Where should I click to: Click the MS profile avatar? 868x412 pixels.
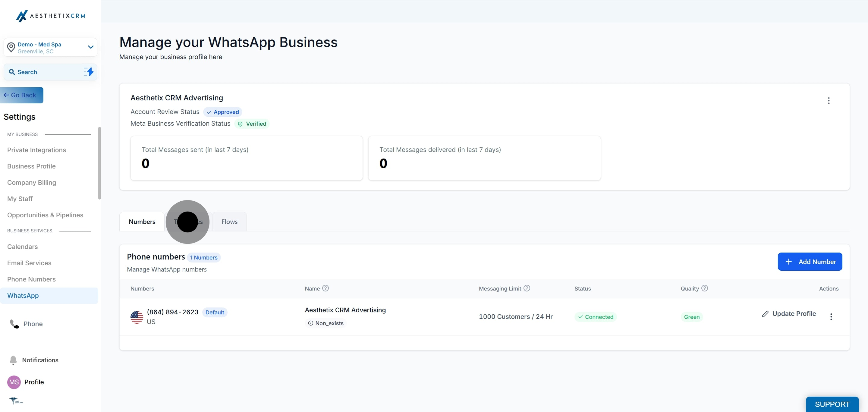(x=14, y=382)
